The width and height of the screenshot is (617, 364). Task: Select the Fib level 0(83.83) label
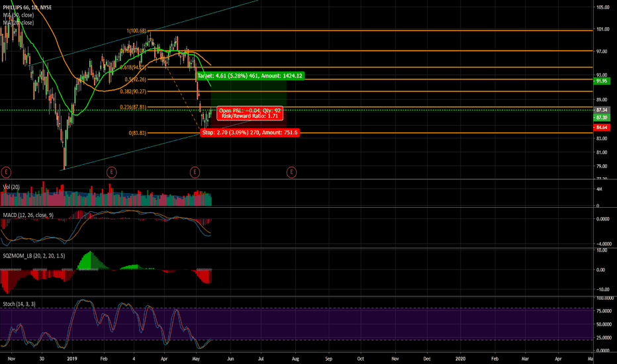point(137,133)
